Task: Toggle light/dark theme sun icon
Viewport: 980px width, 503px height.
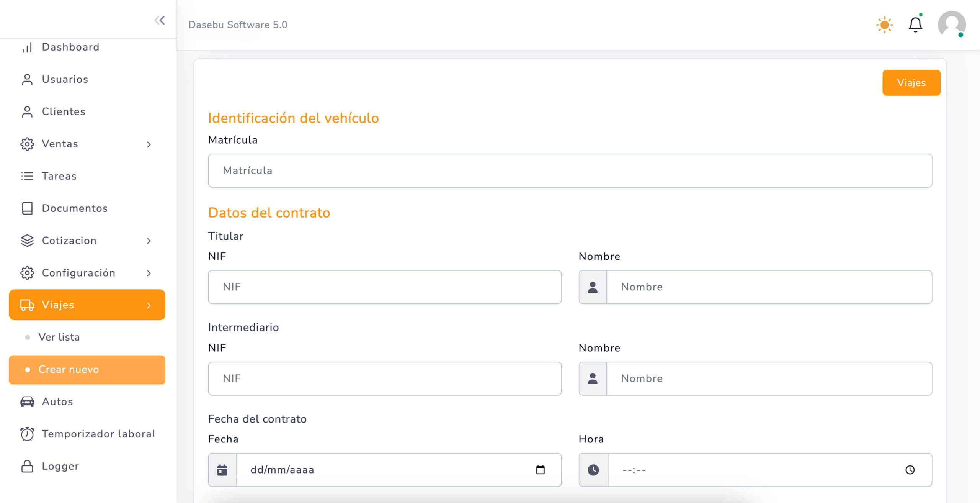Action: click(884, 25)
